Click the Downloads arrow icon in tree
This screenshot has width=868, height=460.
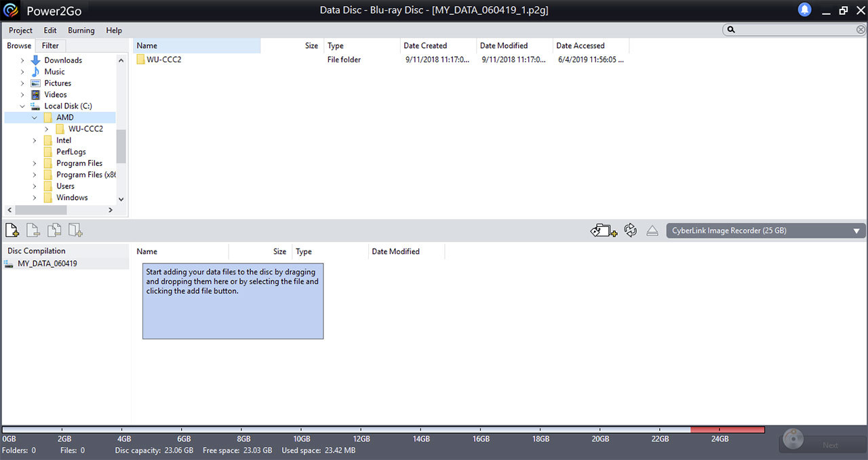pos(36,60)
